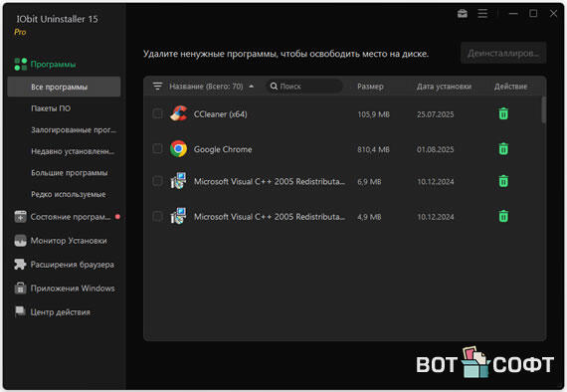Click the magnifier icon in search box
The width and height of the screenshot is (567, 392).
pos(274,87)
